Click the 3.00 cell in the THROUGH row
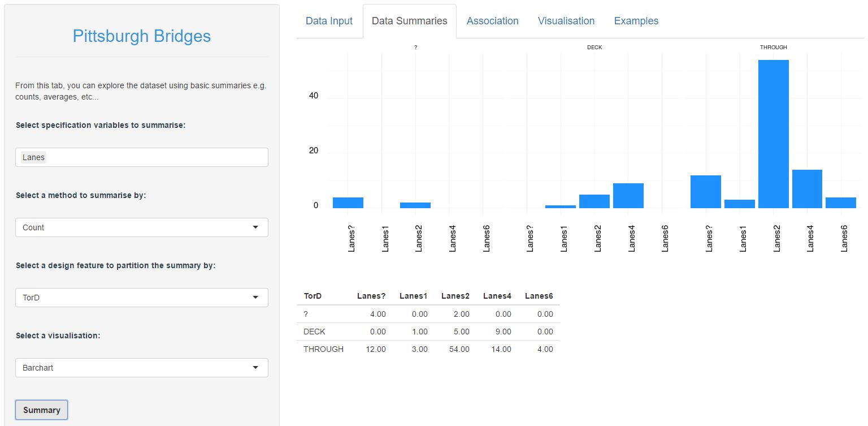The width and height of the screenshot is (868, 426). click(x=420, y=349)
